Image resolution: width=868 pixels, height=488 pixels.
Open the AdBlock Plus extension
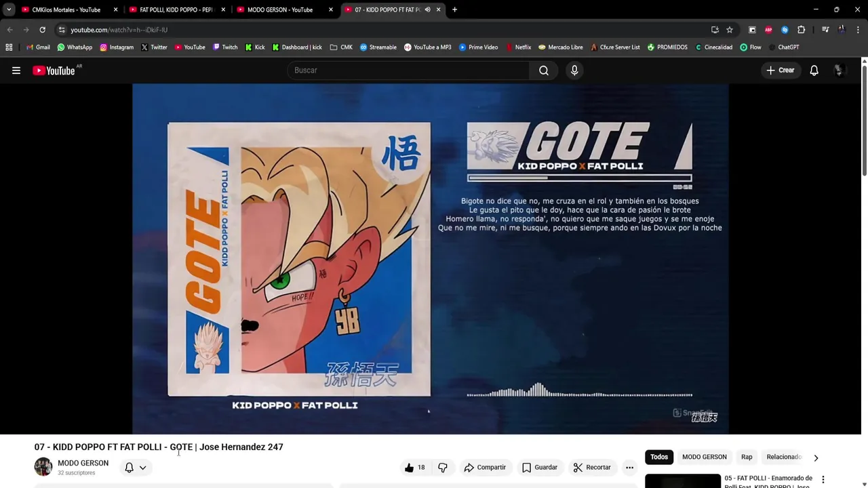[x=768, y=30]
